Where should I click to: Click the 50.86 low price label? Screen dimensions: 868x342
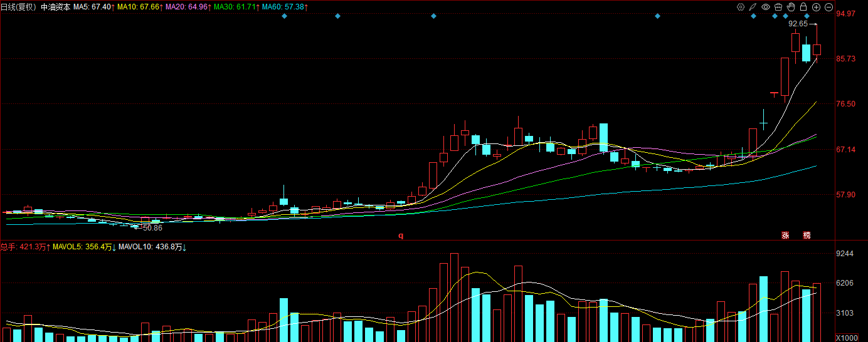tap(152, 228)
